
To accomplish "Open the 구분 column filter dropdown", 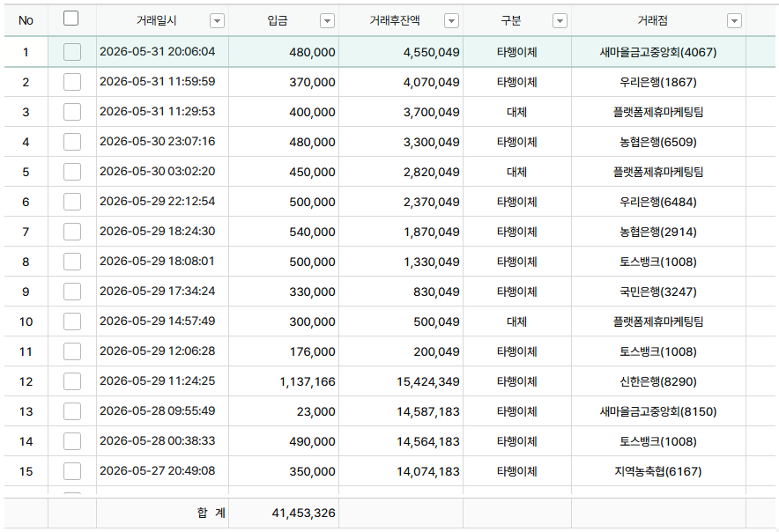I will tap(560, 21).
